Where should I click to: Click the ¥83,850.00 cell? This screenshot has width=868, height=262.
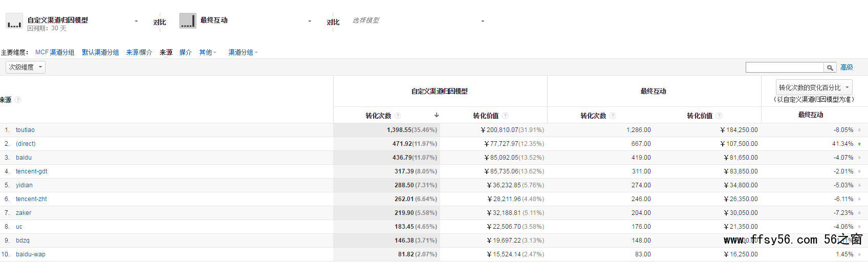741,171
